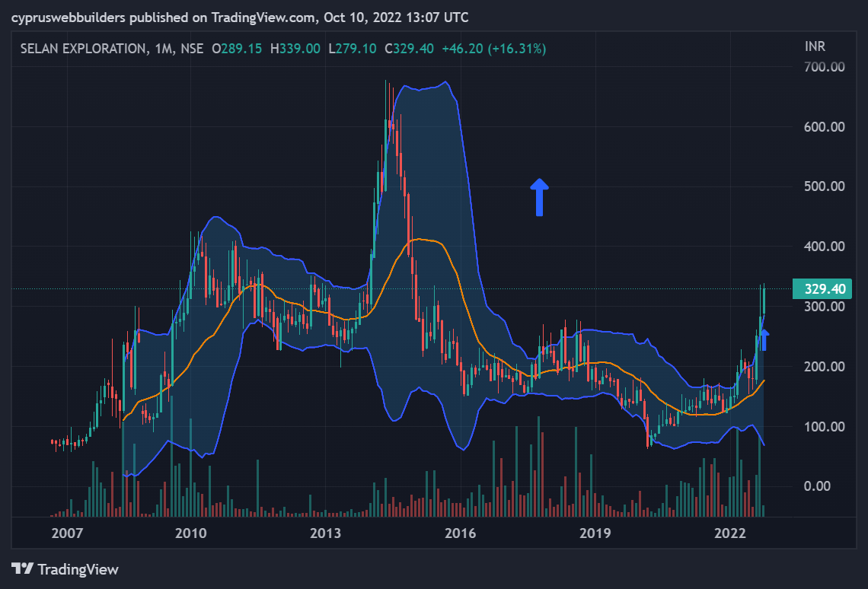The width and height of the screenshot is (868, 589).
Task: Click the TradingView logo icon
Action: (22, 568)
